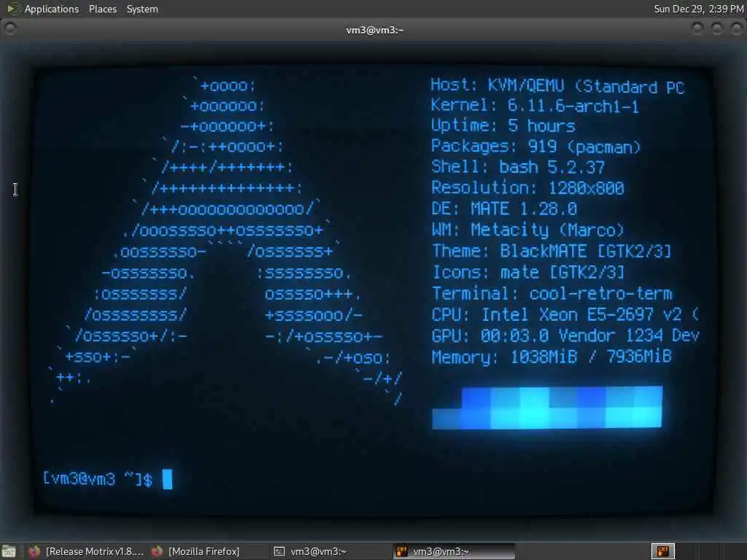Close the vm3@vm3:~ terminal window
747x560 pixels.
(x=736, y=29)
